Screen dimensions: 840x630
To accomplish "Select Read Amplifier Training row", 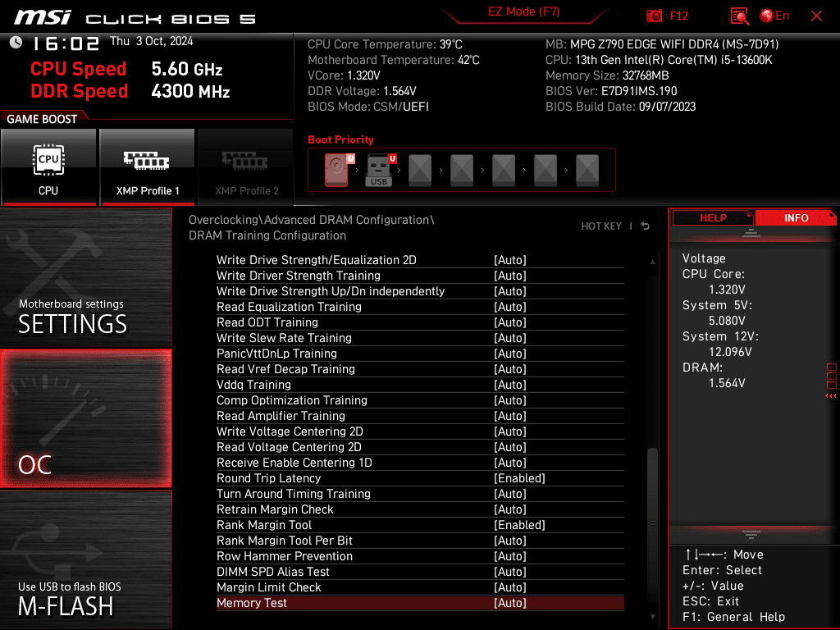I will [x=420, y=415].
